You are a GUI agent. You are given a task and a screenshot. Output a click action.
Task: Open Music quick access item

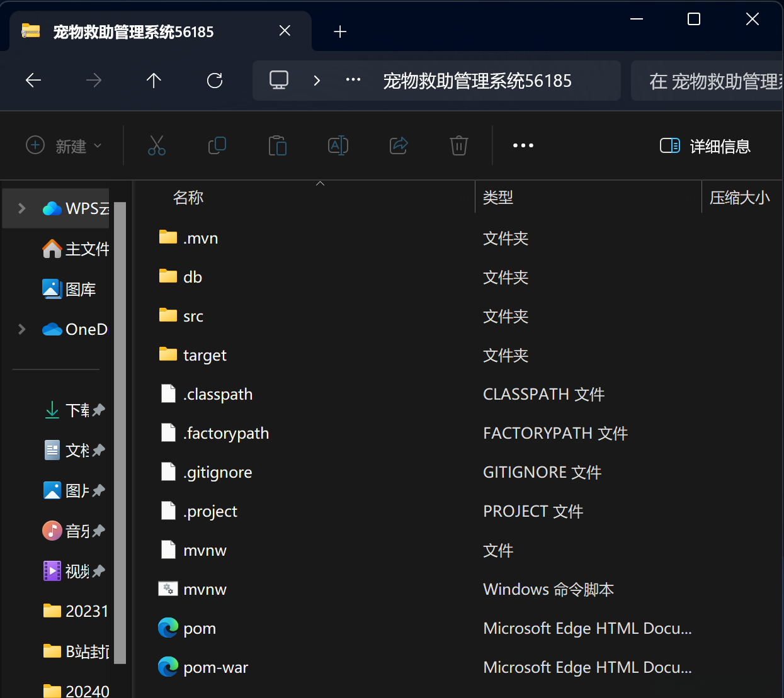pos(74,531)
